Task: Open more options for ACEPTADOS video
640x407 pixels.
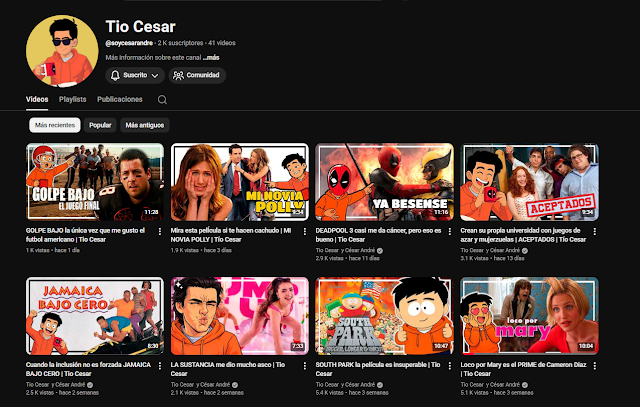Action: [594, 231]
